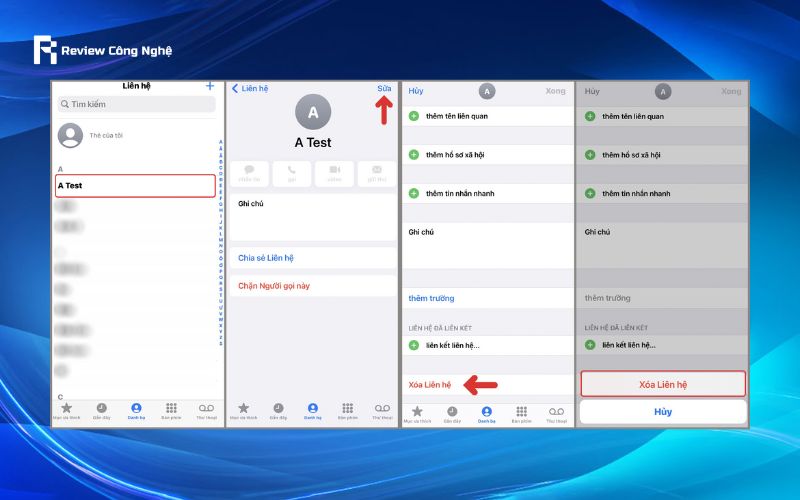Open voicemail tab on contacts list screen

coord(207,411)
